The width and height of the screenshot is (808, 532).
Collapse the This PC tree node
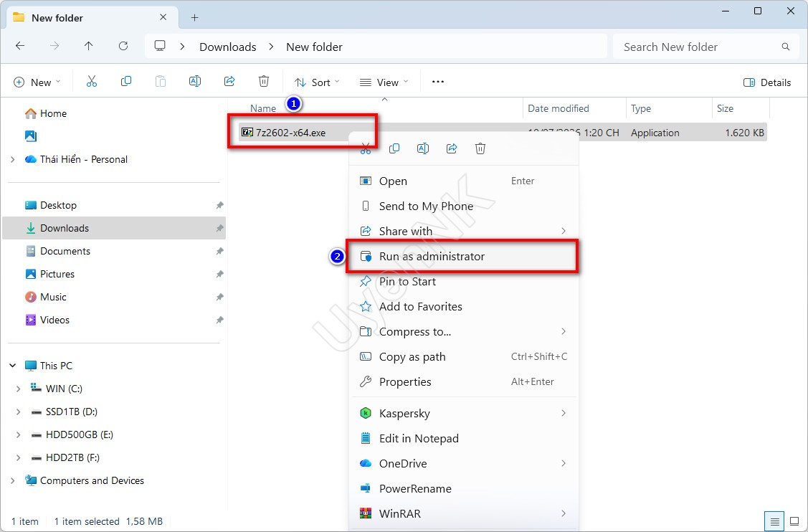13,366
